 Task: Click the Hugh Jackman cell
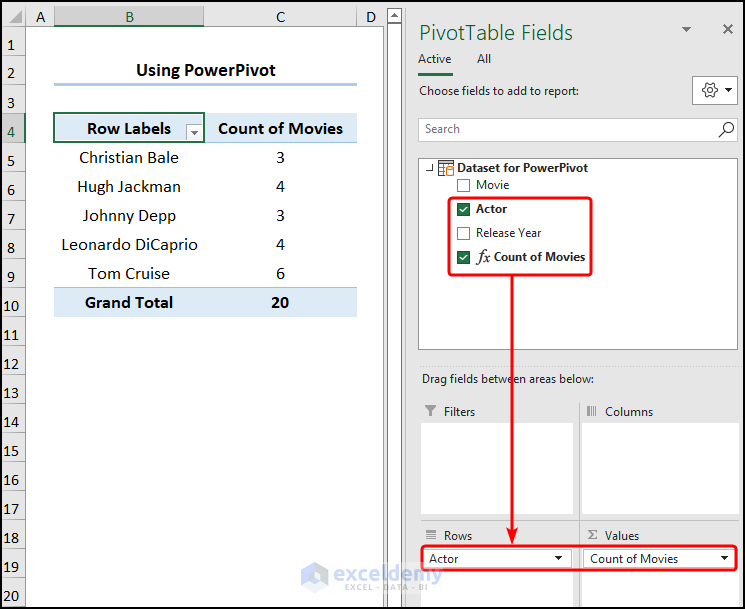click(x=129, y=187)
